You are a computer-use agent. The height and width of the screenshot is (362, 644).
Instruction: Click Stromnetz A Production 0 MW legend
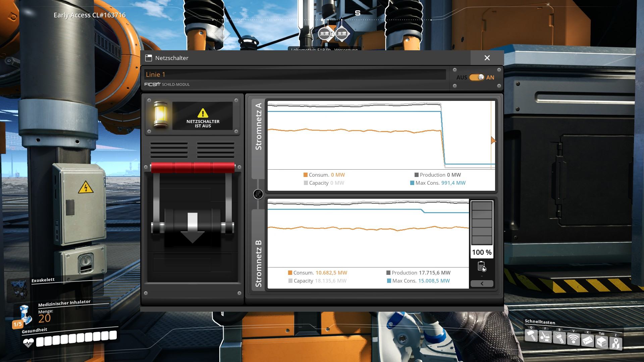click(438, 175)
